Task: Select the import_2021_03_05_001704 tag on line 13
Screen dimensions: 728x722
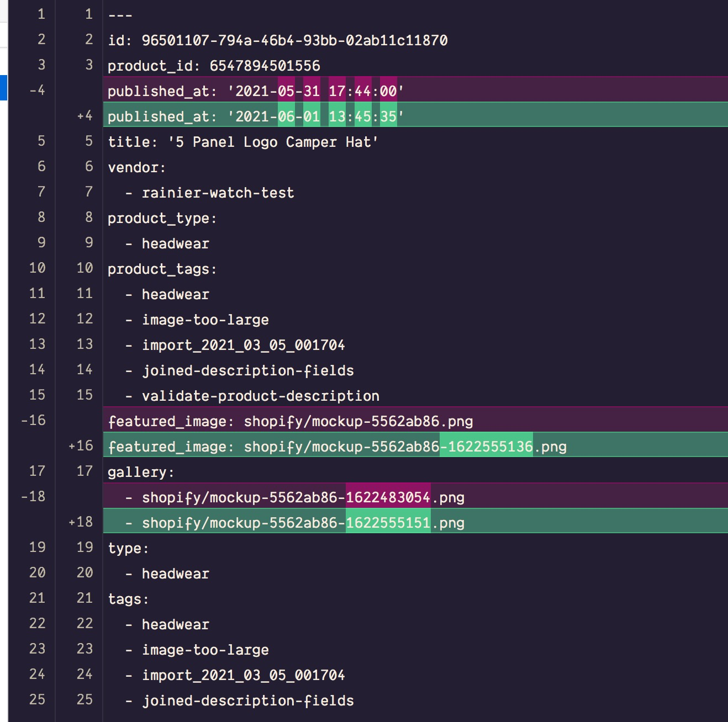Action: (x=243, y=345)
